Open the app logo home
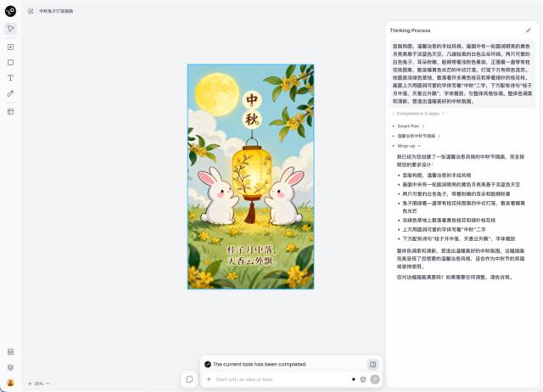 (x=10, y=11)
